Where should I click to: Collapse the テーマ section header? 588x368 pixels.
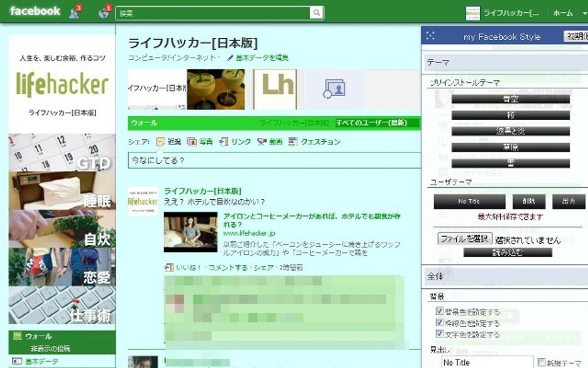[505, 62]
